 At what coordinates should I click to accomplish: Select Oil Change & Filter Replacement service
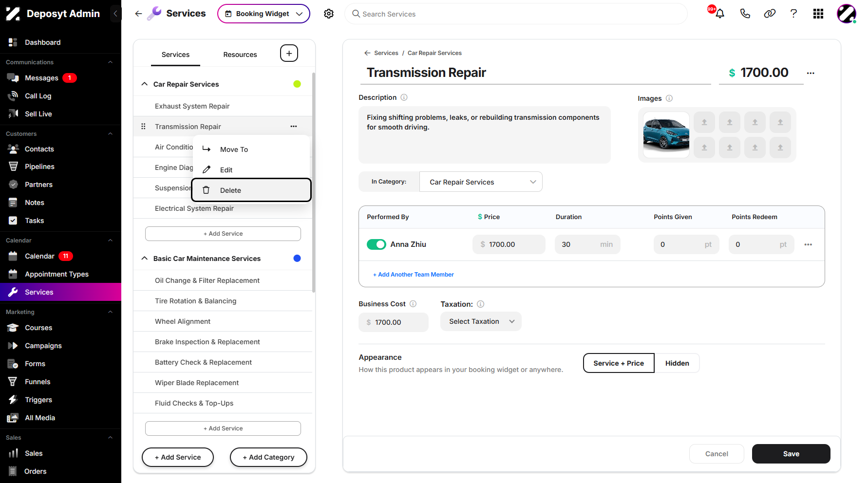coord(223,280)
